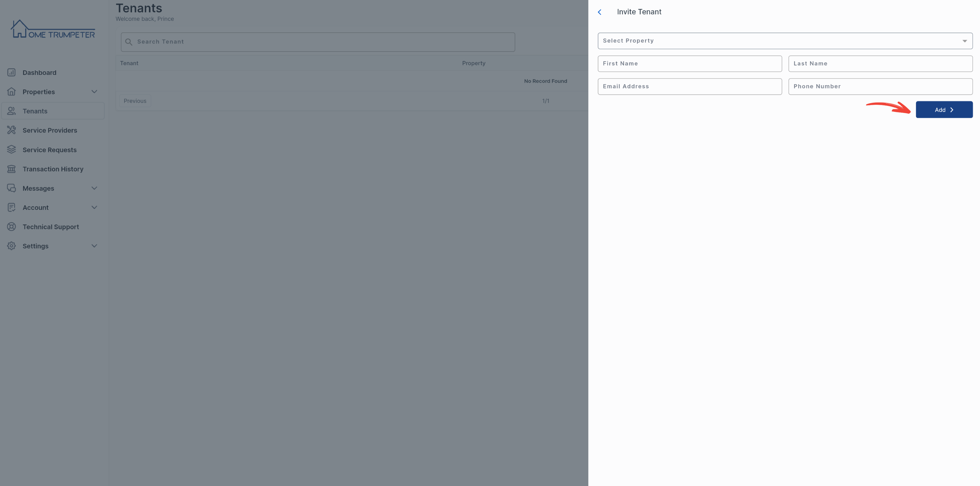The height and width of the screenshot is (486, 980).
Task: Click the Transaction History bank icon
Action: click(x=11, y=169)
